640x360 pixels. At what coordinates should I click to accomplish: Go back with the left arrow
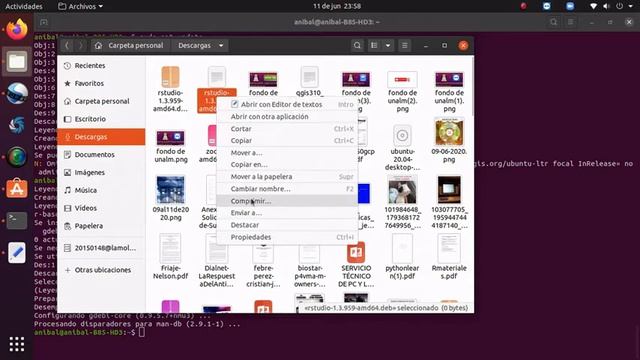(67, 45)
